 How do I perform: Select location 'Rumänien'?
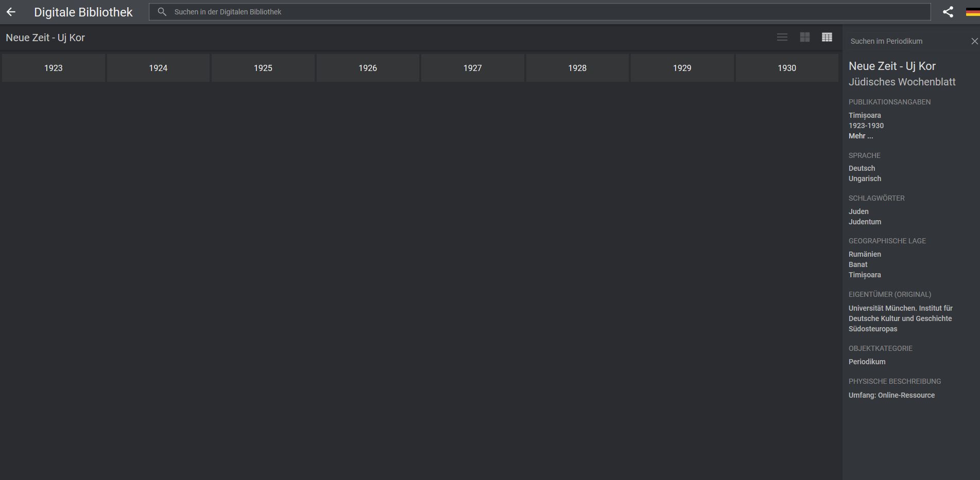point(865,254)
